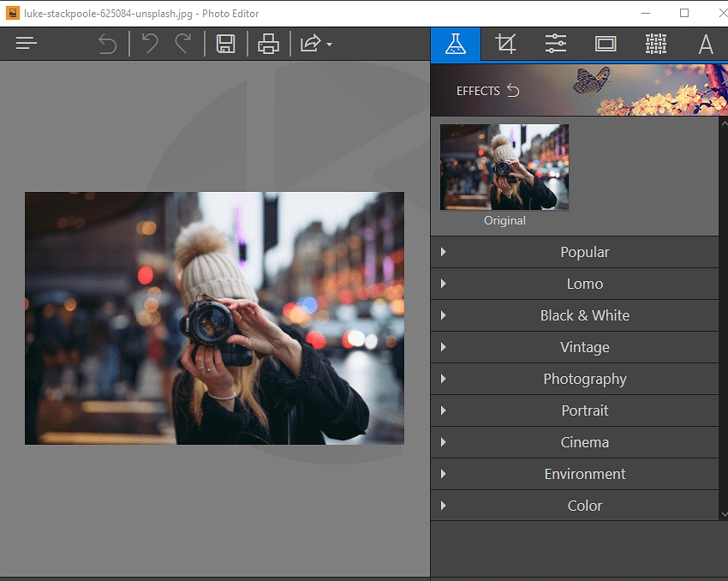This screenshot has height=581, width=728.
Task: Open the share dropdown arrow
Action: tap(329, 45)
